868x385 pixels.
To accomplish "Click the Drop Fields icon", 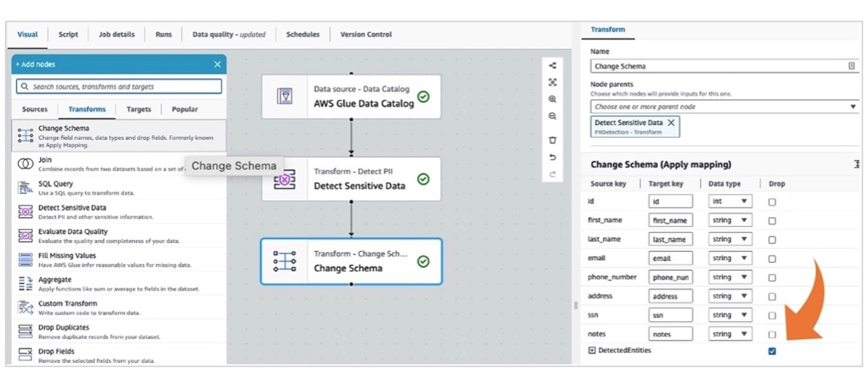I will (25, 355).
